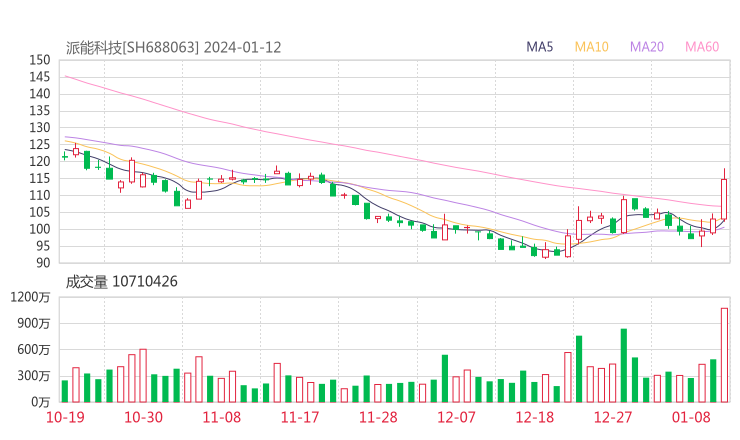740x440 pixels.
Task: Click the 12-07 date label
Action: [456, 417]
